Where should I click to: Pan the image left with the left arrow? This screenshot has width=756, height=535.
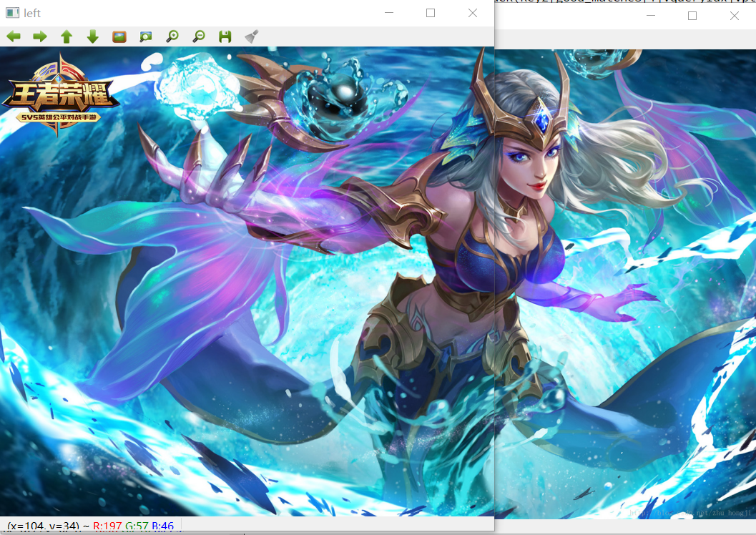click(x=14, y=36)
